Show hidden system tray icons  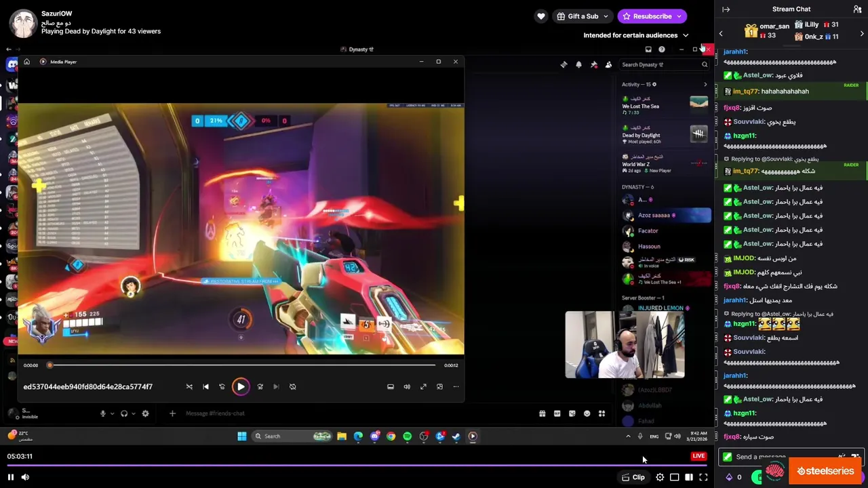pos(628,436)
